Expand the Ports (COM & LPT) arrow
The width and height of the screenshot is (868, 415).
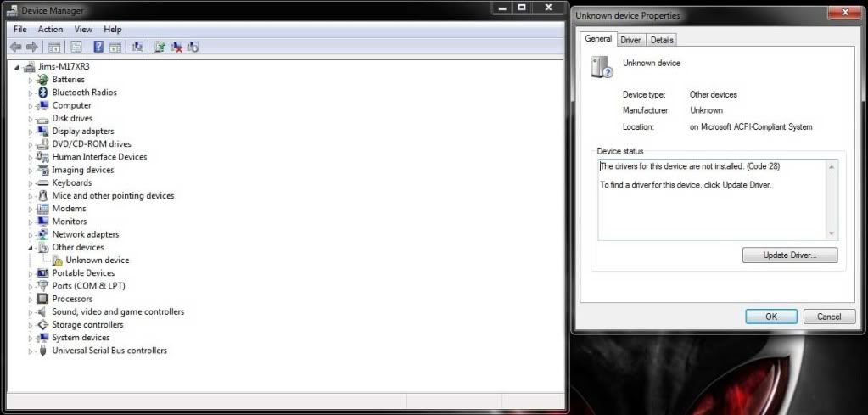[x=31, y=286]
